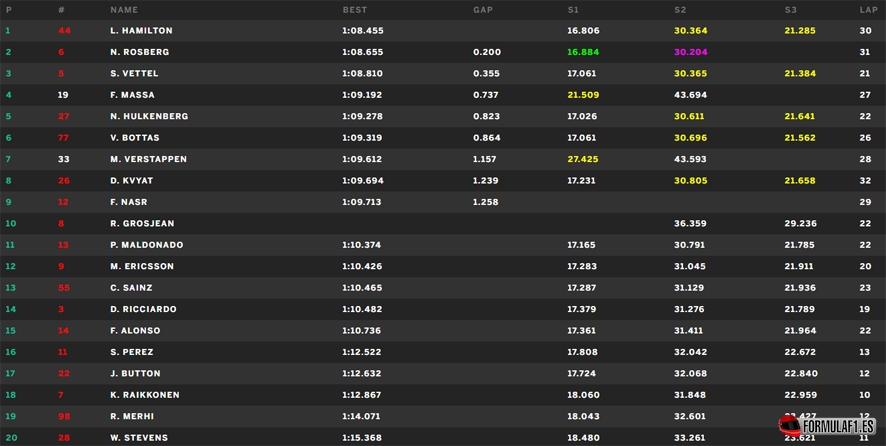Sort by the GAP column header

[483, 10]
